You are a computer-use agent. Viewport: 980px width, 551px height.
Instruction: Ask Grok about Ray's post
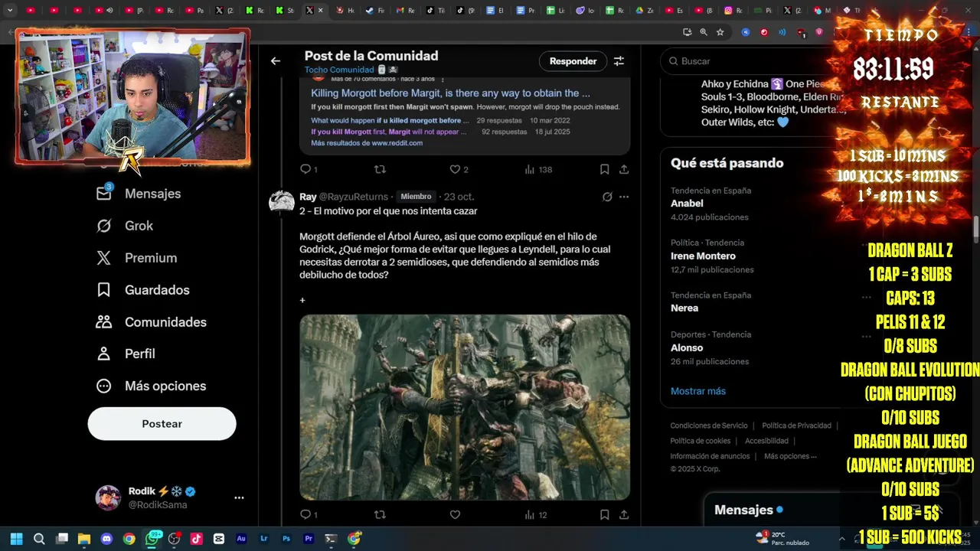607,197
